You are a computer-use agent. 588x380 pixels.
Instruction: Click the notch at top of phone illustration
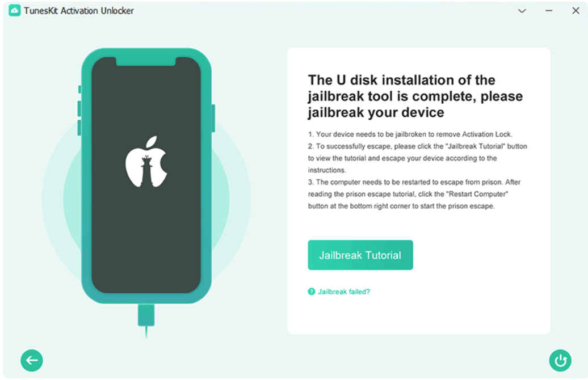coord(146,61)
